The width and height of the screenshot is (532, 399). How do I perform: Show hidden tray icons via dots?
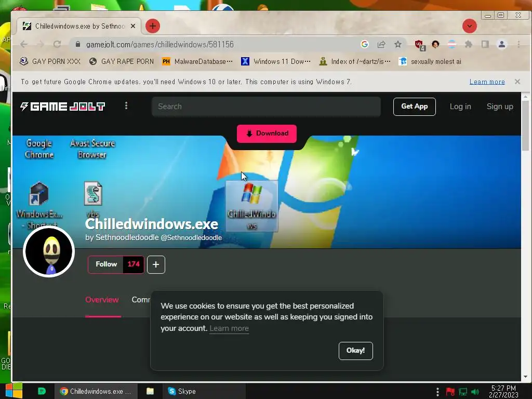[437, 392]
